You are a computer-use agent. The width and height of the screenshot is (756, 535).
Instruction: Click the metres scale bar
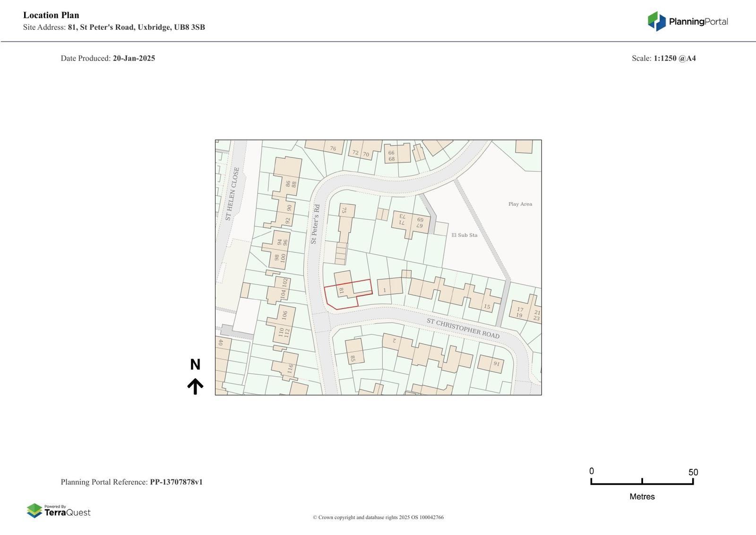[642, 482]
